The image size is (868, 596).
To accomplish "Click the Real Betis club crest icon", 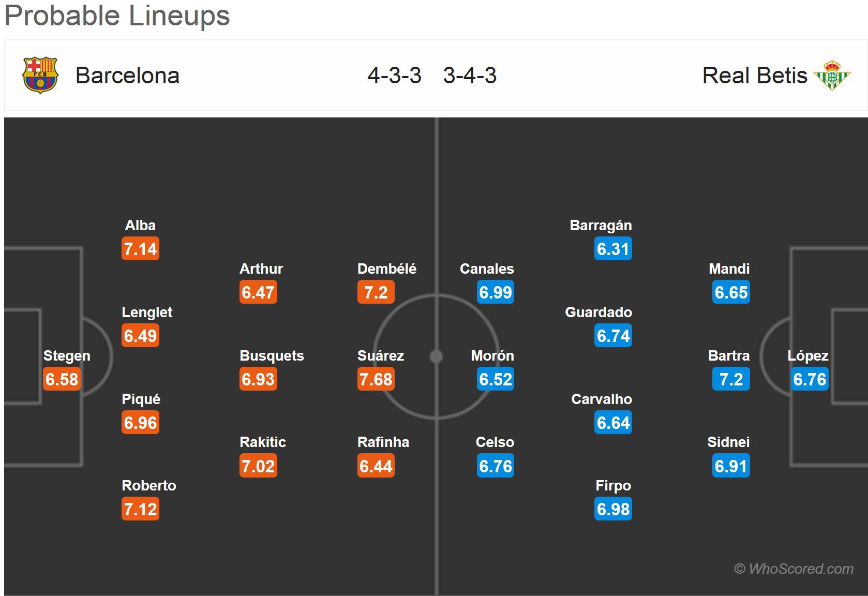I will click(x=832, y=76).
